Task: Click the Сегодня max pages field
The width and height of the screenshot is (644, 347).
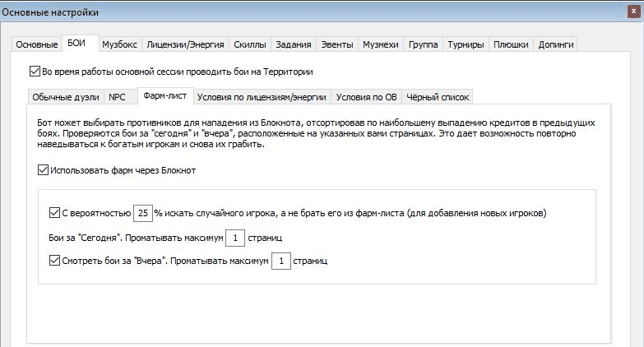Action: point(235,238)
